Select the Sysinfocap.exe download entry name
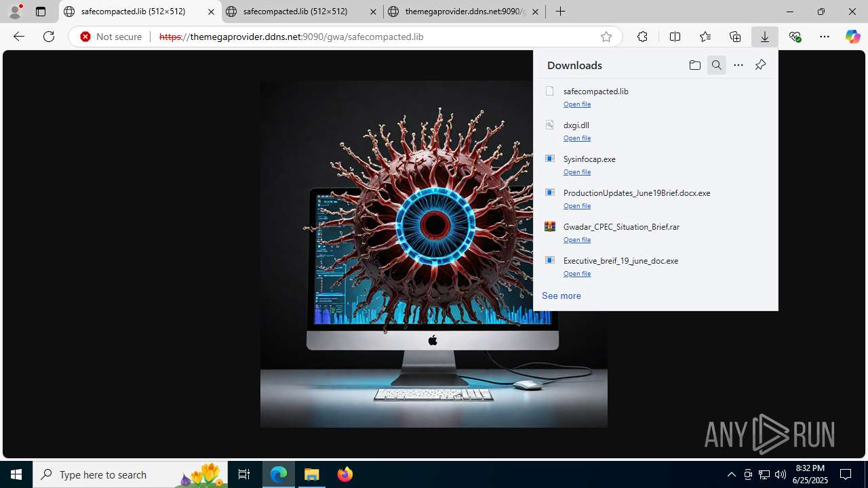The image size is (868, 488). [590, 159]
